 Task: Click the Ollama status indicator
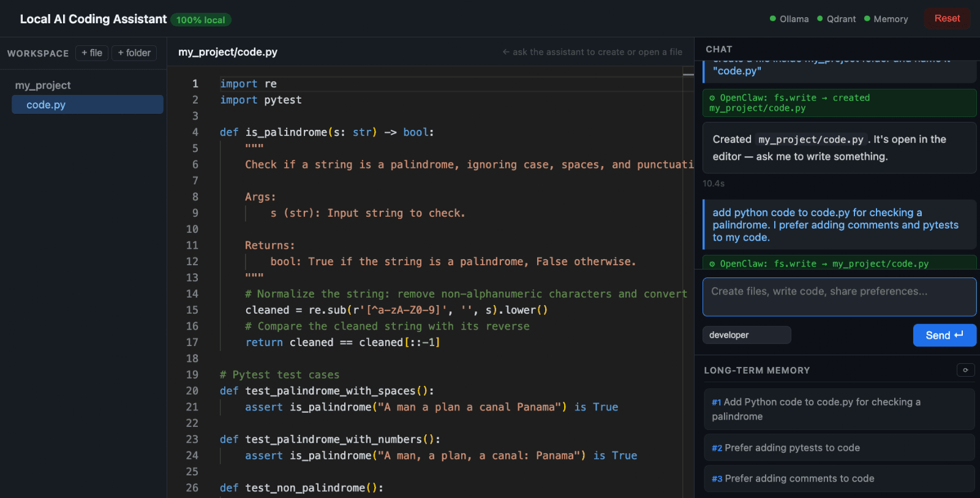pyautogui.click(x=789, y=19)
